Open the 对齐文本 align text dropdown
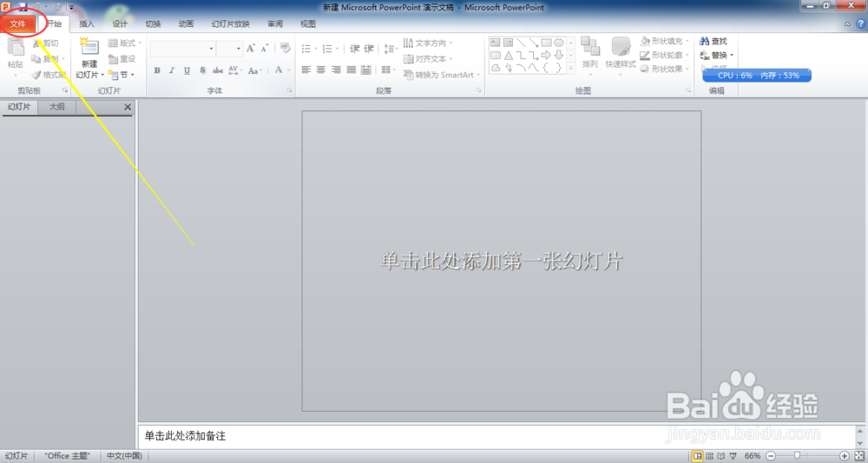 click(x=428, y=59)
